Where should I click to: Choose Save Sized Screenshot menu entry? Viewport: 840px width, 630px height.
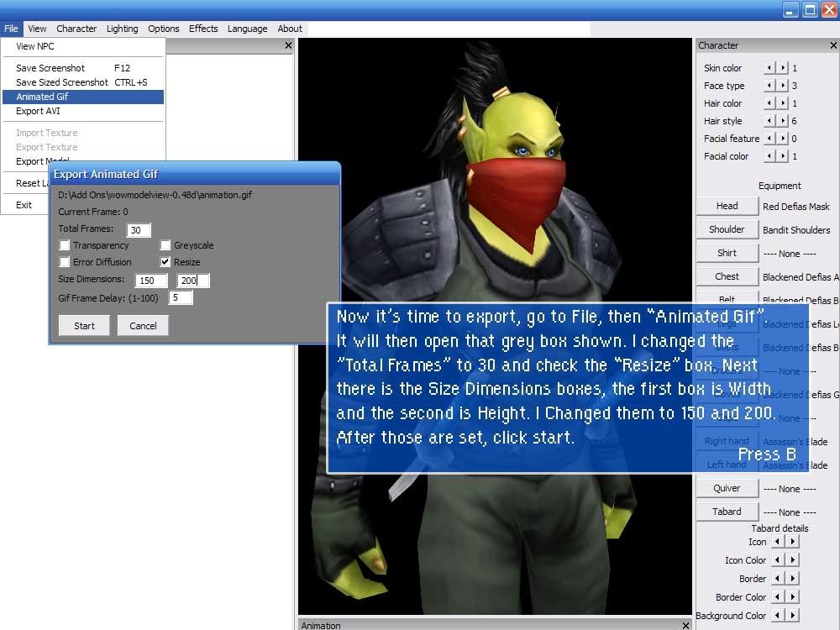[83, 82]
